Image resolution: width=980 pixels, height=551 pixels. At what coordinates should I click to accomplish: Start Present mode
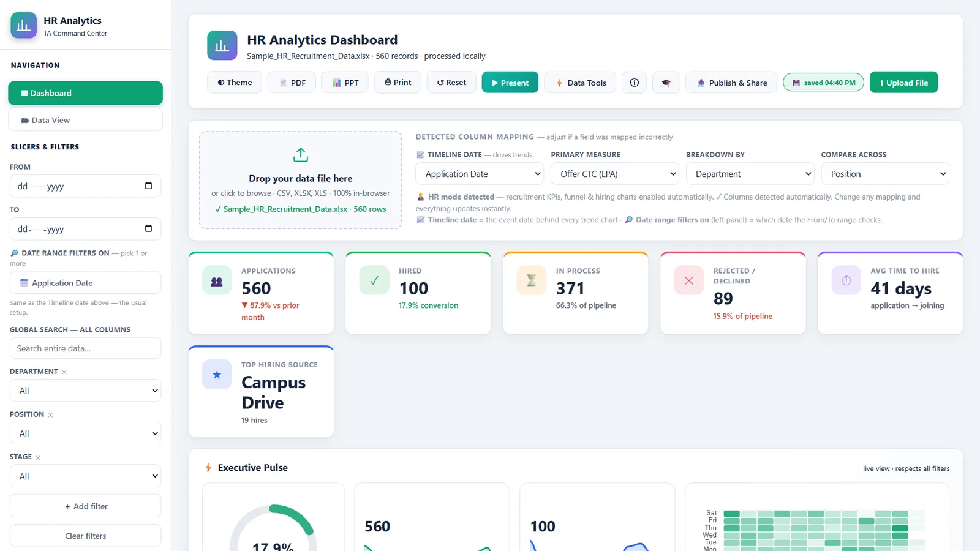pos(510,83)
